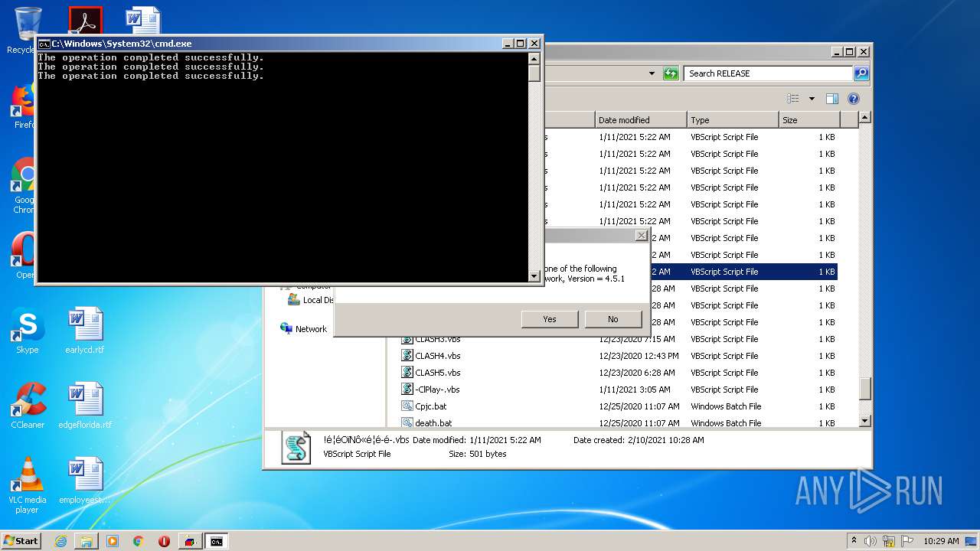Sort files by Date modified column
Viewport: 980px width, 551px height.
[641, 120]
